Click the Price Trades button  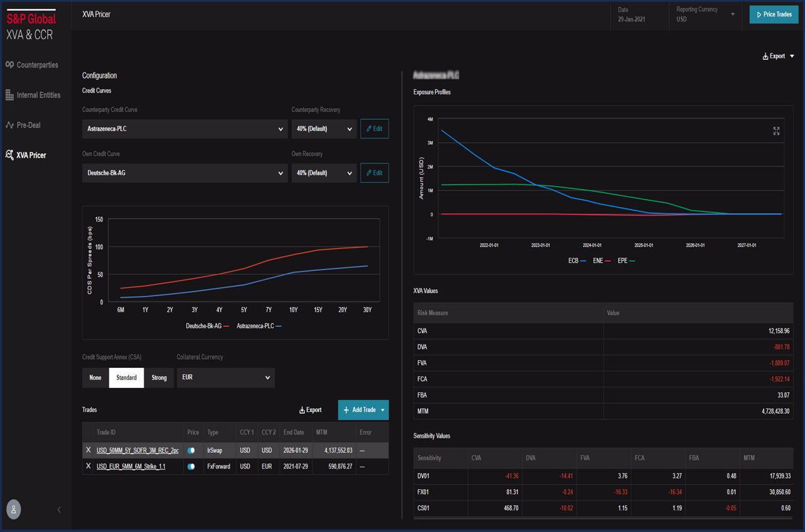(774, 14)
